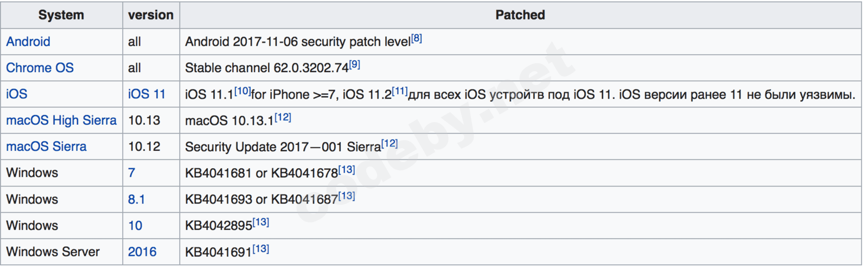Open footnote [10] after iOS 11.1
The width and height of the screenshot is (868, 275).
click(x=242, y=91)
